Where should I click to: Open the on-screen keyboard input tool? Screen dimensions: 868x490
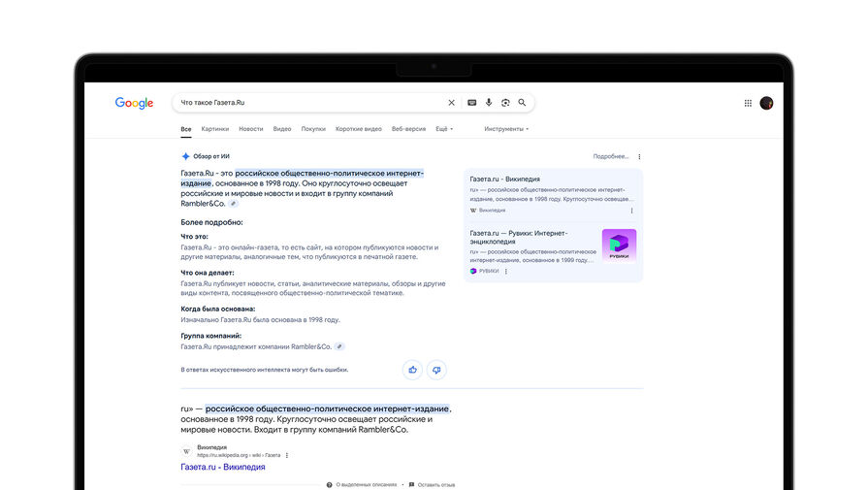pos(471,103)
